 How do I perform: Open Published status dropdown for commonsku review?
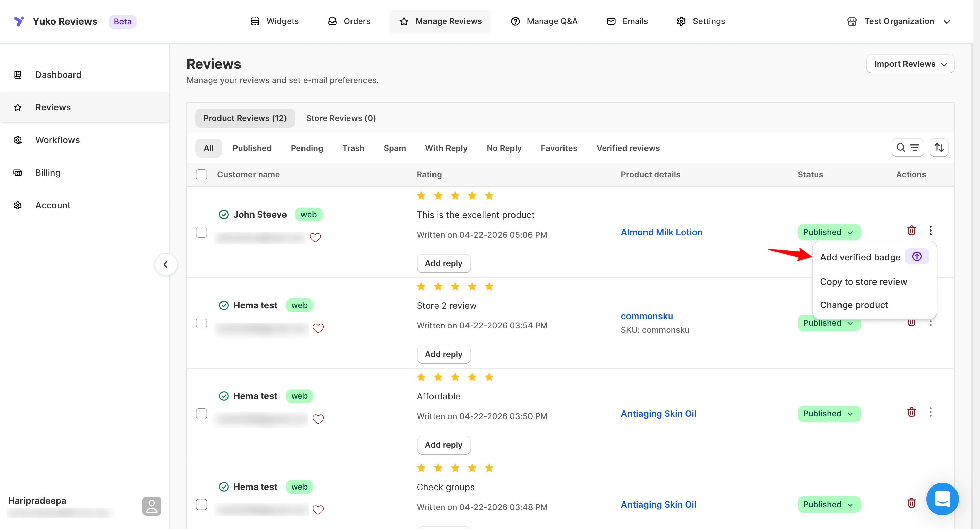point(829,324)
